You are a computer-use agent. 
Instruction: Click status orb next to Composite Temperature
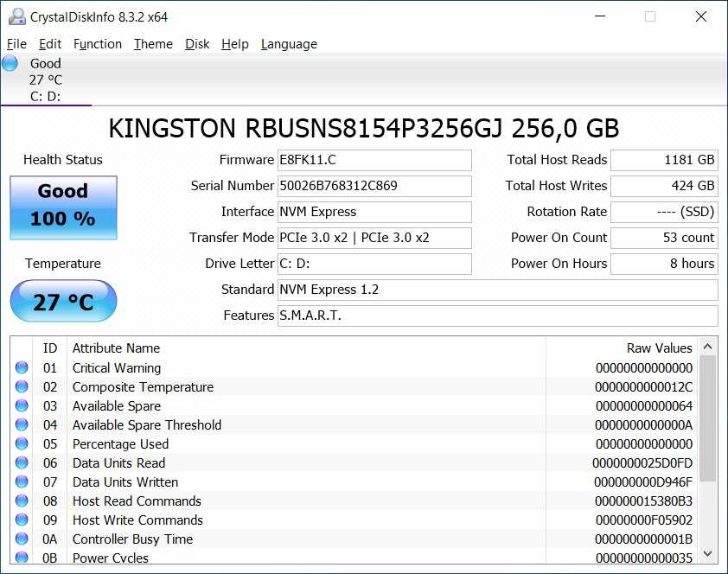22,387
